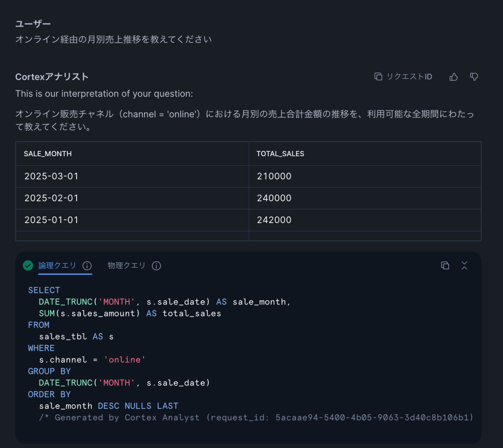
Task: Select the 240000 total sales cell
Action: tap(274, 198)
